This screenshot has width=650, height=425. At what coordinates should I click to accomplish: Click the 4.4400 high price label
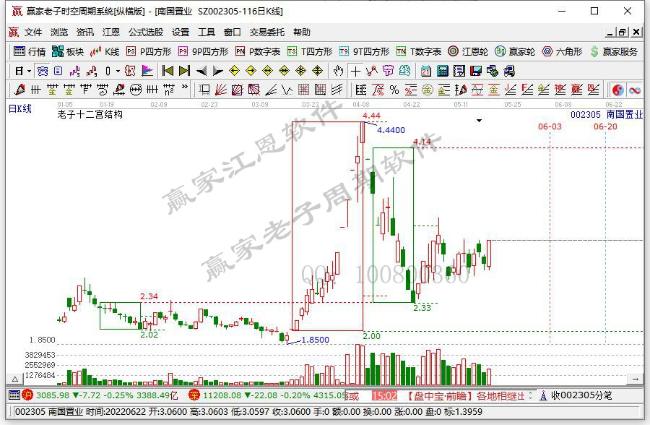[391, 130]
